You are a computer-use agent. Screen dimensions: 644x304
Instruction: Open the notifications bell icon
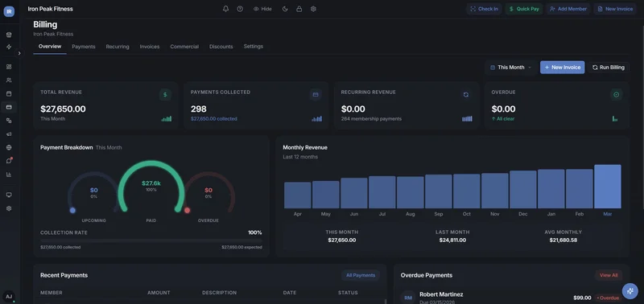(x=225, y=9)
